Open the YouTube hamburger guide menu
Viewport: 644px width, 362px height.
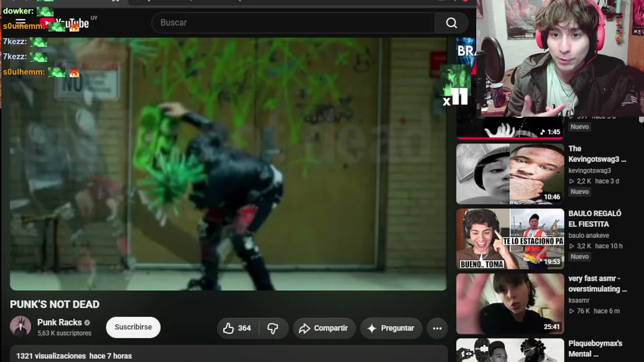21,23
